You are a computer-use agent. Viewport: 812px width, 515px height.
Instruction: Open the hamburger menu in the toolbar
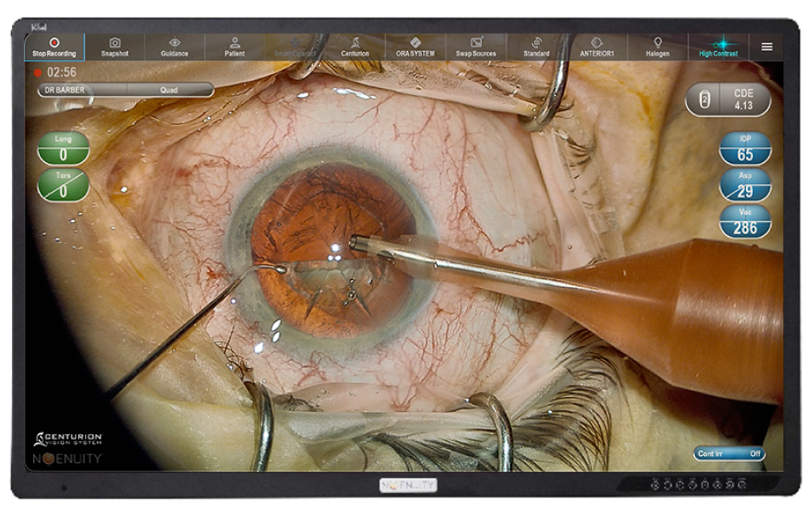(x=767, y=47)
